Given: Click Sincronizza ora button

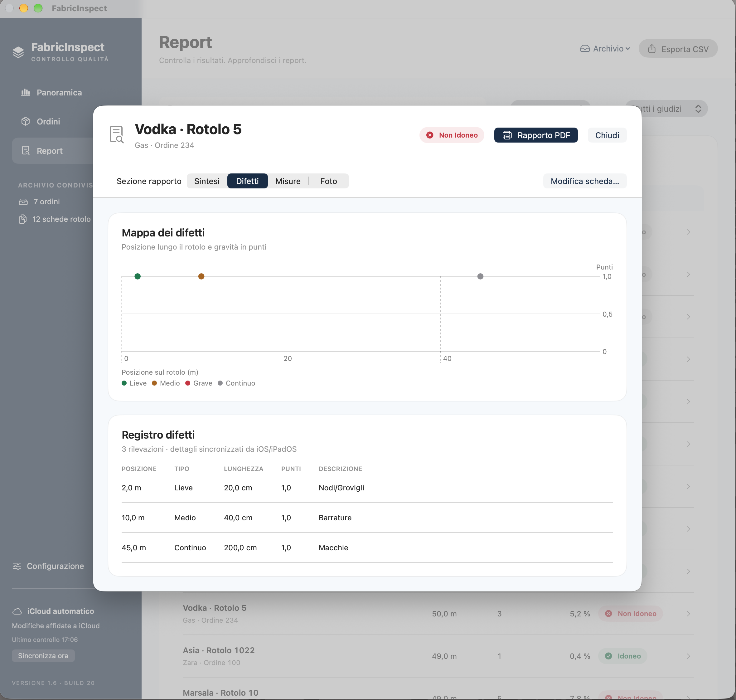Looking at the screenshot, I should tap(43, 656).
